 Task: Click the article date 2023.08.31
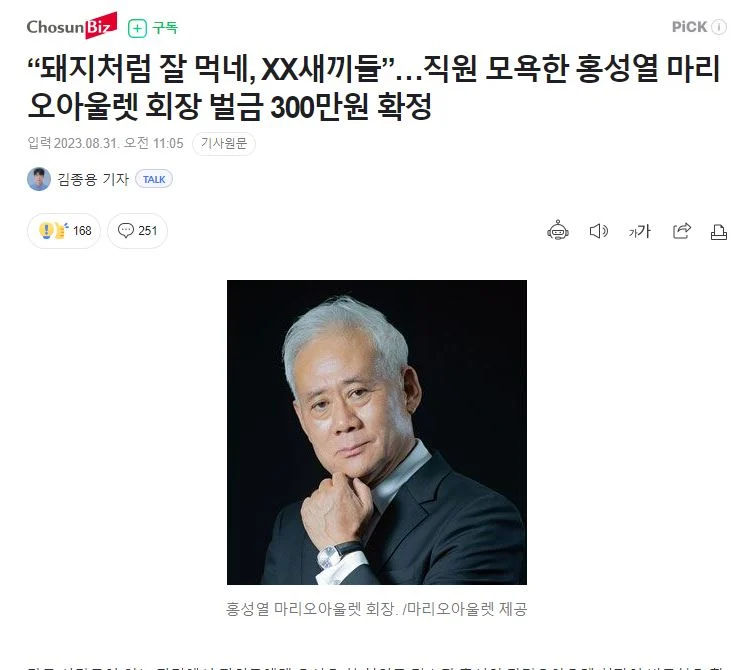80,143
